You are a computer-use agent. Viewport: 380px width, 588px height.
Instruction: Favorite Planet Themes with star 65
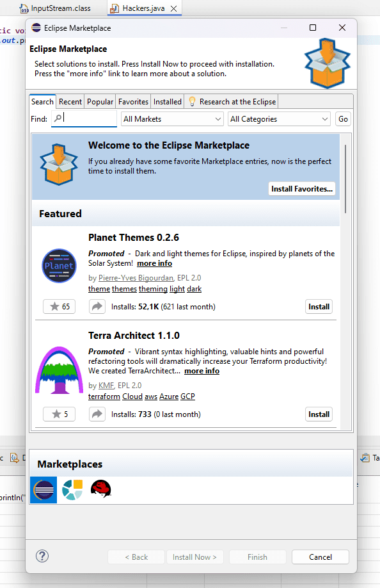coord(59,307)
